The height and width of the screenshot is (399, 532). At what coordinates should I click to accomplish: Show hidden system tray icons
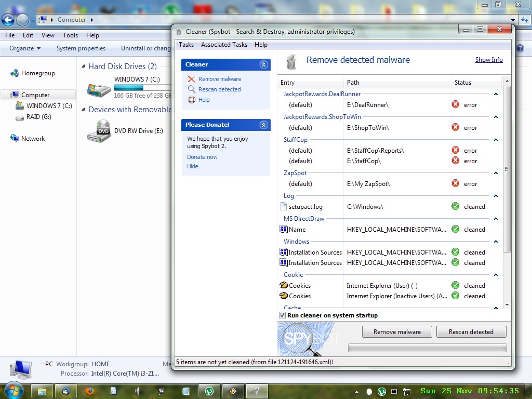point(356,392)
